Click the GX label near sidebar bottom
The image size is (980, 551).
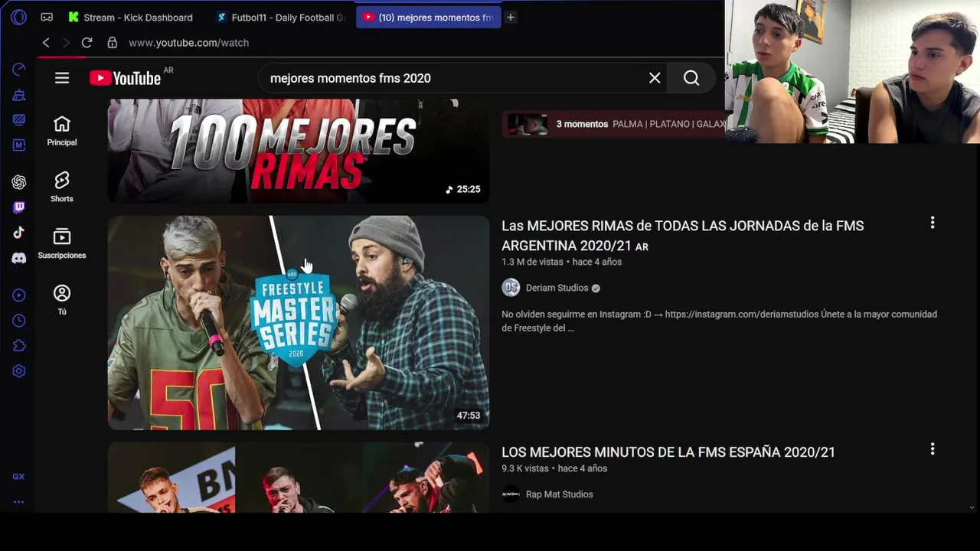pyautogui.click(x=18, y=476)
